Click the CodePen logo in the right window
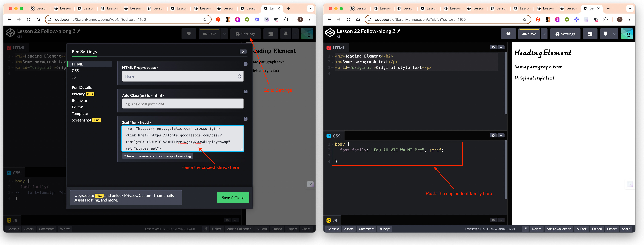Image resolution: width=644 pixels, height=245 pixels. pyautogui.click(x=330, y=33)
